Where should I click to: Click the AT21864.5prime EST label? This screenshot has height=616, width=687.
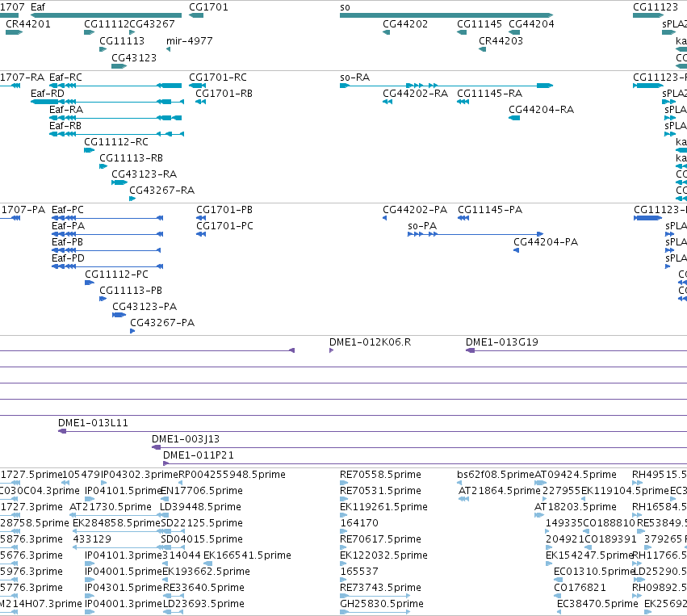pyautogui.click(x=500, y=491)
